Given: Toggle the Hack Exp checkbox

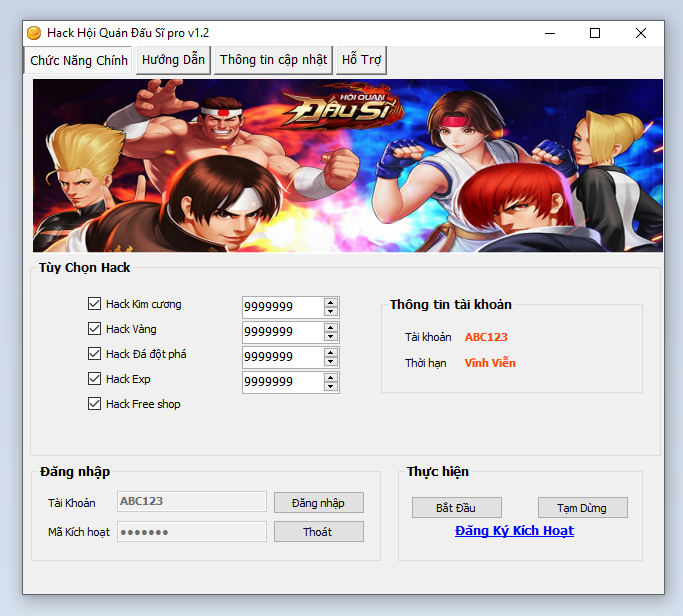Looking at the screenshot, I should (95, 379).
